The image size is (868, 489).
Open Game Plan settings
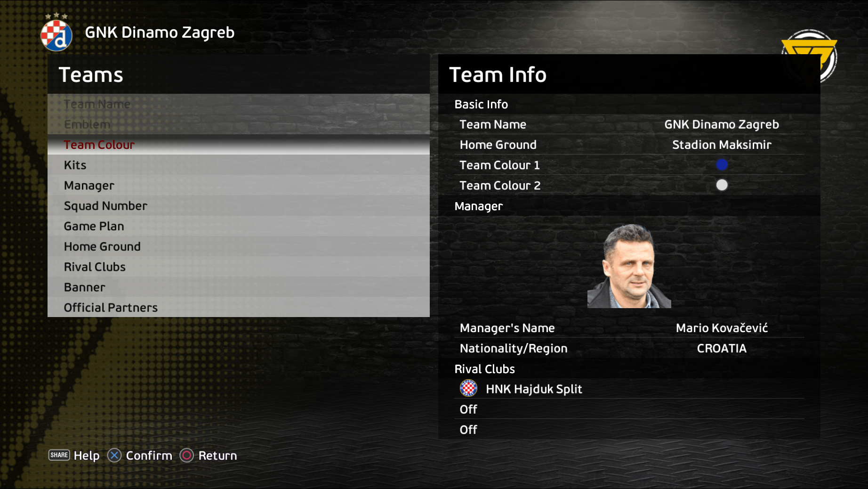(239, 226)
